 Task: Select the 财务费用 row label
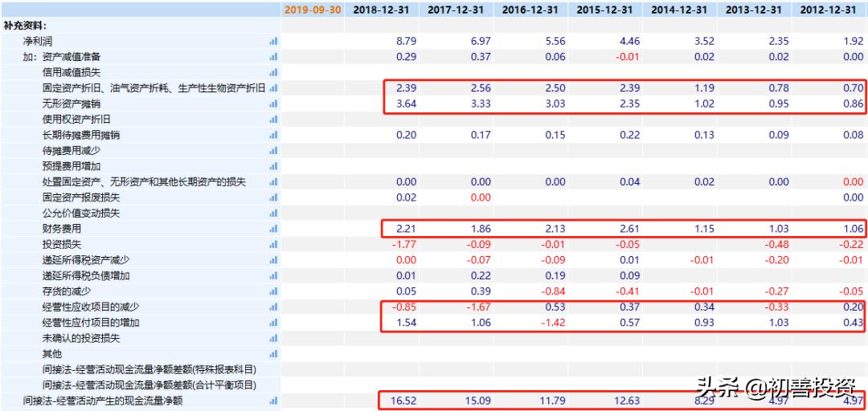[x=62, y=229]
